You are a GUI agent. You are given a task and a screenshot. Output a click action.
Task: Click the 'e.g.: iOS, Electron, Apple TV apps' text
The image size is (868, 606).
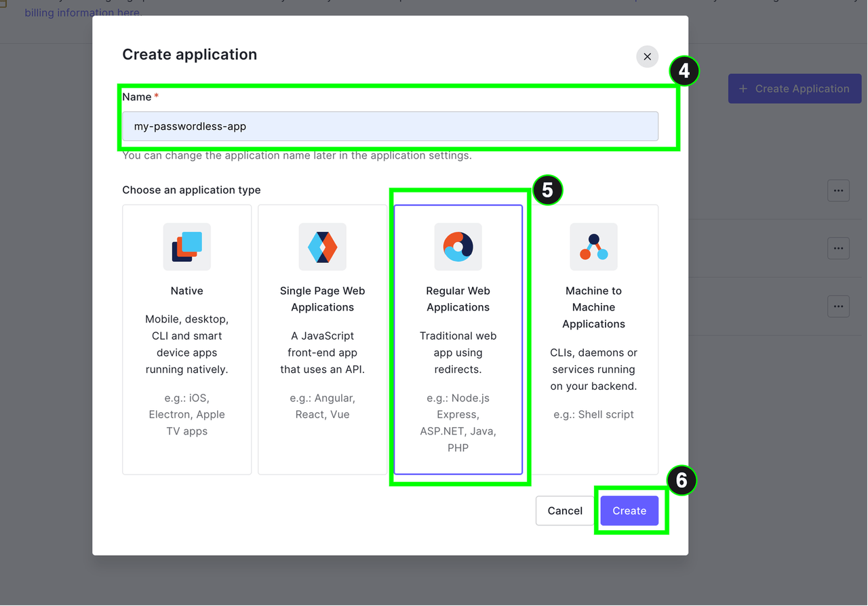[187, 414]
